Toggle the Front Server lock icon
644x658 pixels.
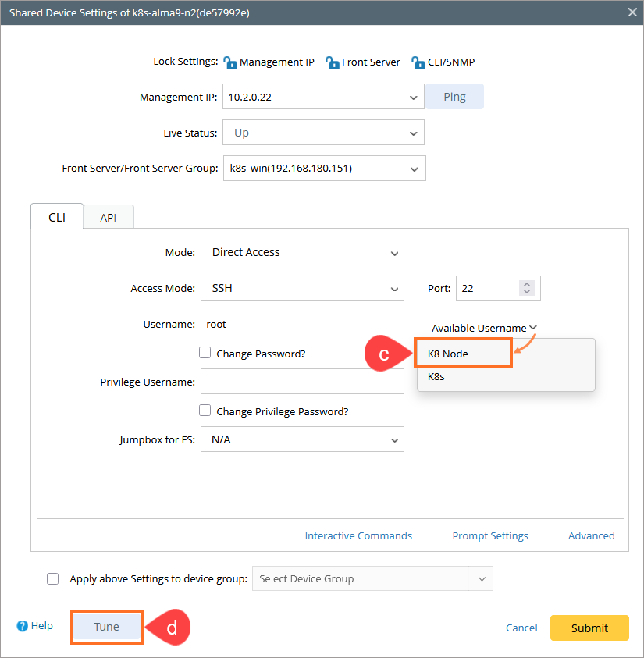pyautogui.click(x=332, y=62)
